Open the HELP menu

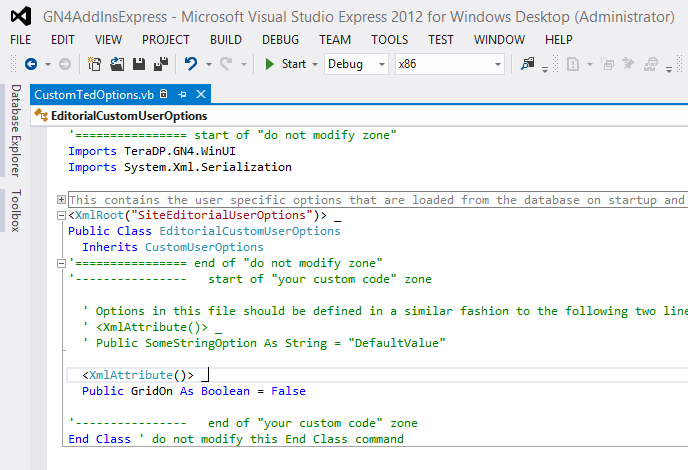click(559, 40)
